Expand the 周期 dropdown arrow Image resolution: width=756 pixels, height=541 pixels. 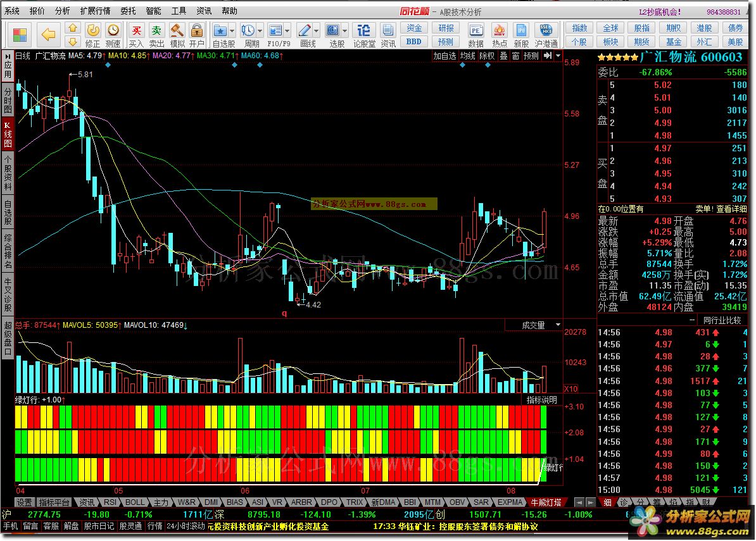pos(260,31)
